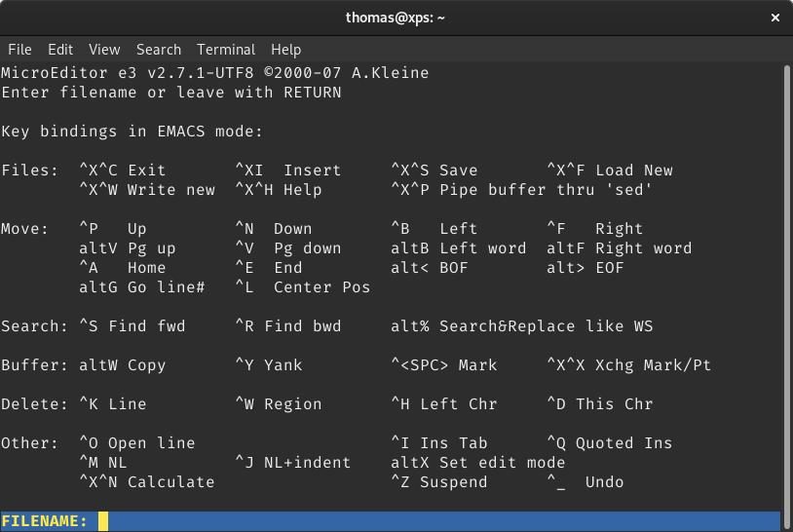Image resolution: width=793 pixels, height=532 pixels.
Task: Click the yellow cursor block after FILENAME
Action: click(x=103, y=521)
